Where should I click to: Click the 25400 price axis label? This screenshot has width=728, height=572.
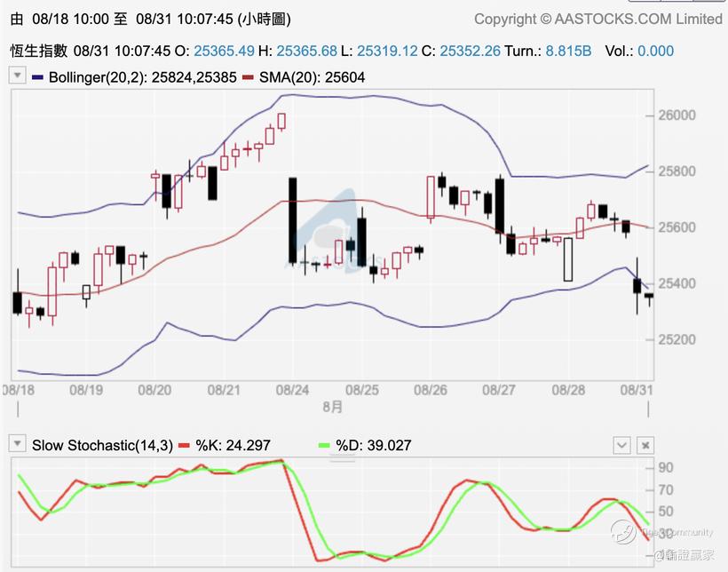677,283
